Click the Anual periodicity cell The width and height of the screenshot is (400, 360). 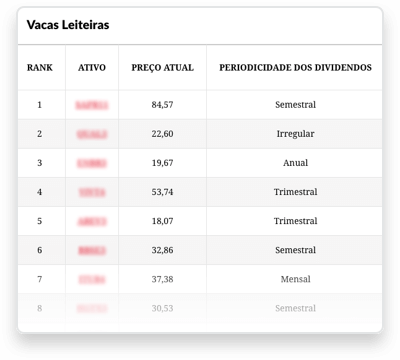(x=295, y=163)
